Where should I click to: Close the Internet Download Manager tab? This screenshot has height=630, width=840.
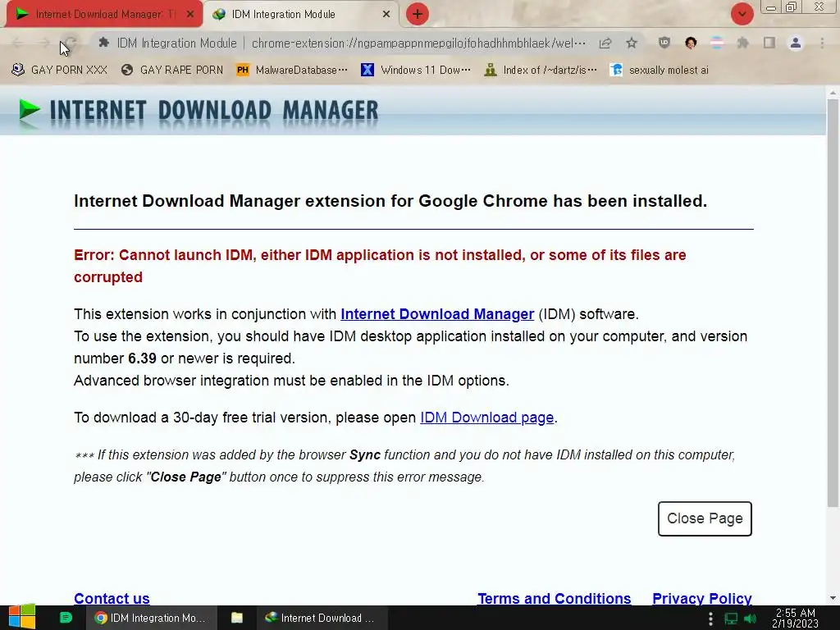coord(190,15)
